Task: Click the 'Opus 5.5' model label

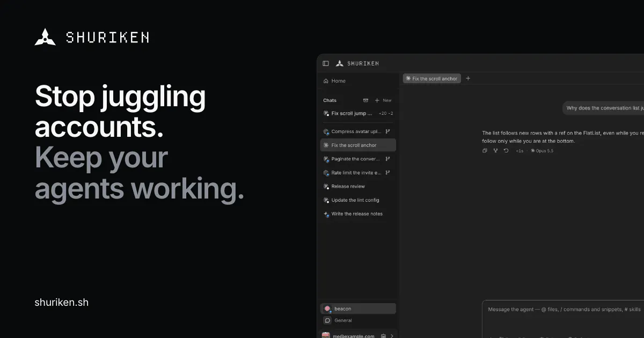Action: click(x=542, y=151)
